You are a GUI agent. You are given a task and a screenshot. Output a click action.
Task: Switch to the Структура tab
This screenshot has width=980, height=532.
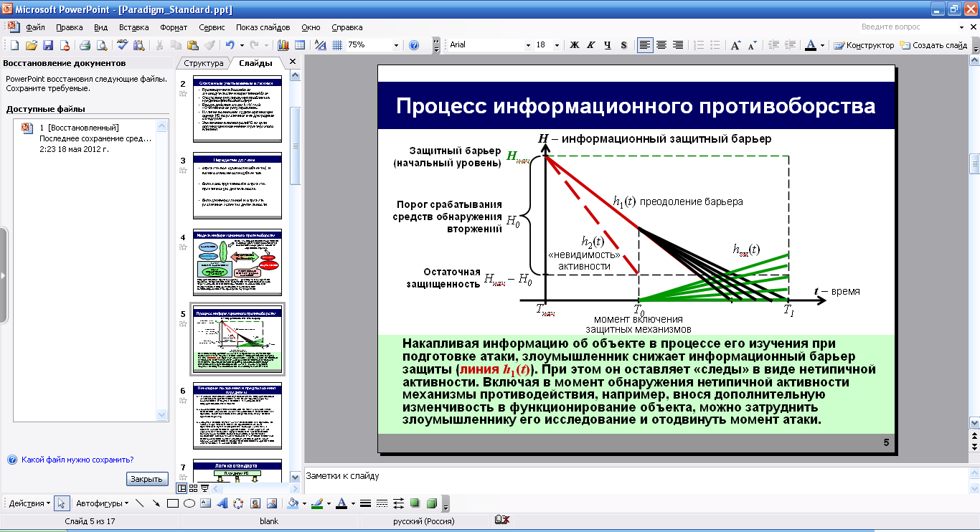pos(204,63)
